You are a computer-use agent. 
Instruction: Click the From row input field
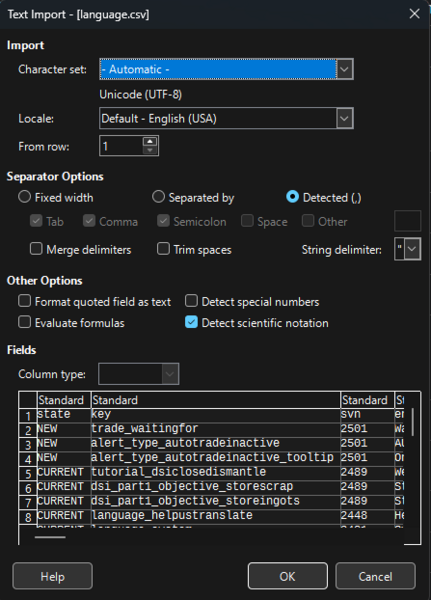point(121,146)
